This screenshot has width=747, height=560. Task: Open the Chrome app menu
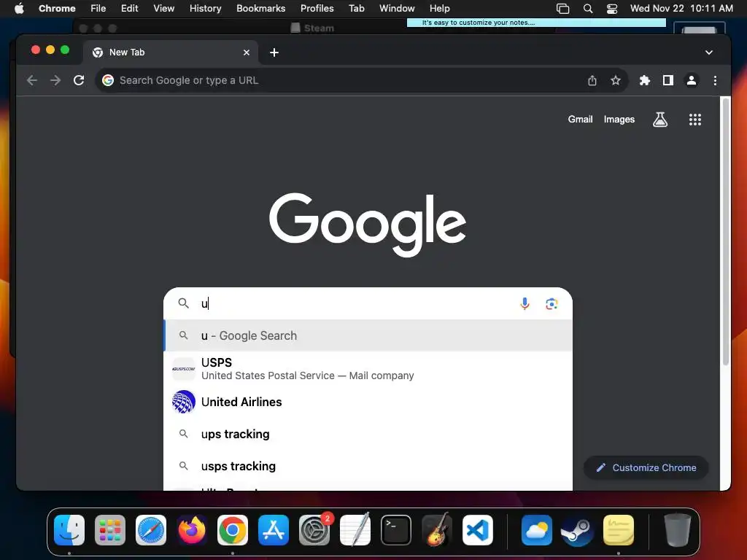click(57, 8)
